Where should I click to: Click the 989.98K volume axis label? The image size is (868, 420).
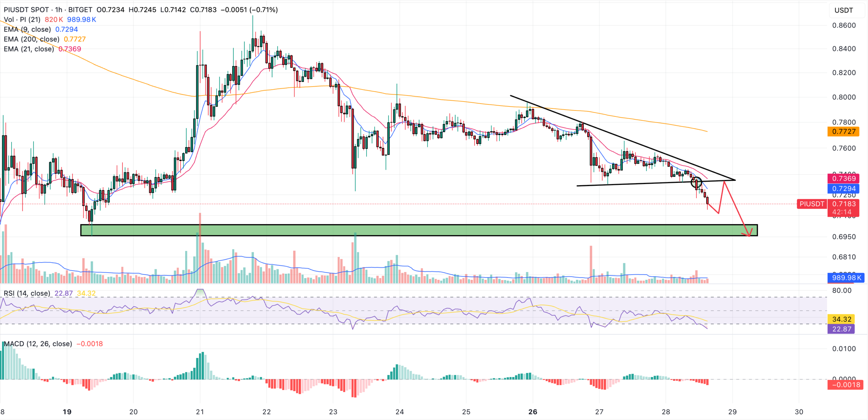click(846, 278)
